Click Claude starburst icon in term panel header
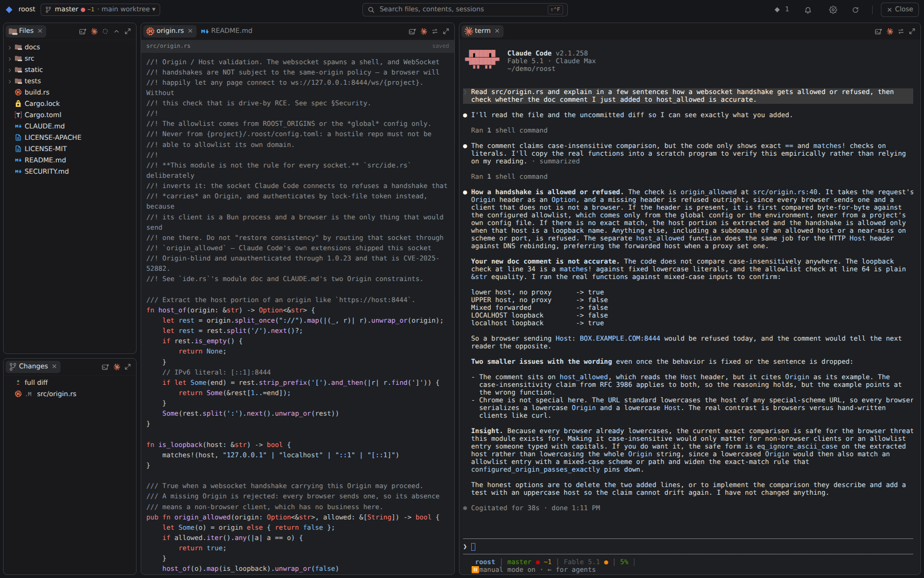Viewport: 924px width, 578px height. (890, 31)
